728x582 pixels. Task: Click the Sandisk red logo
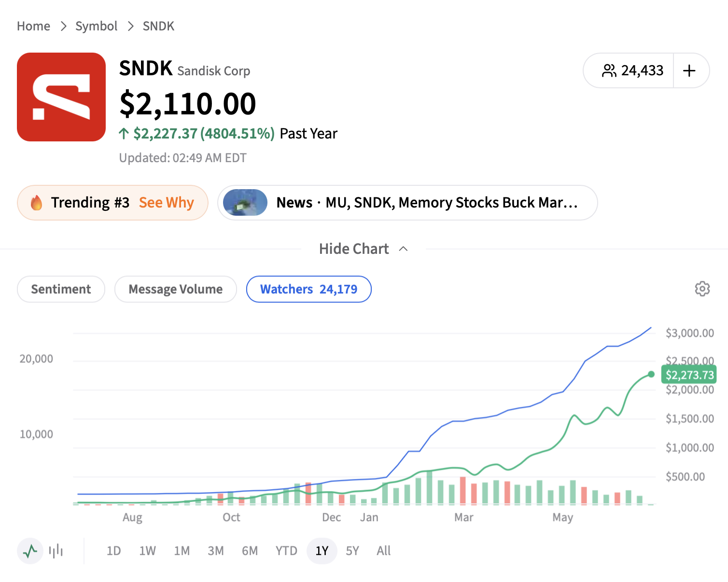coord(61,97)
